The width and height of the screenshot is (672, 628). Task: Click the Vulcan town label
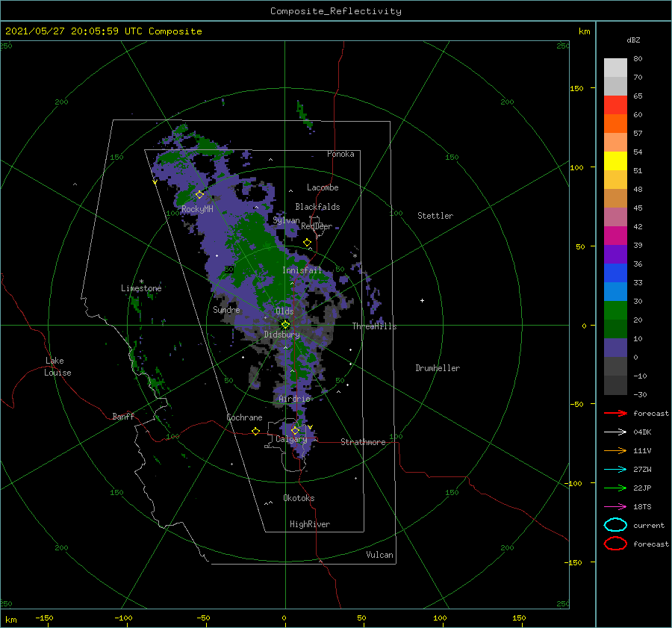[379, 555]
